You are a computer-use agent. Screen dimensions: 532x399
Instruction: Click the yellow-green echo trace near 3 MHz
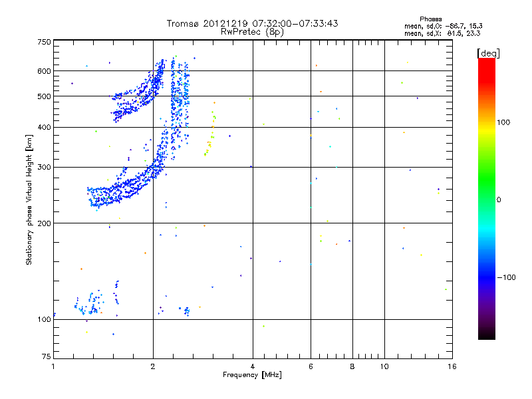tap(210, 129)
